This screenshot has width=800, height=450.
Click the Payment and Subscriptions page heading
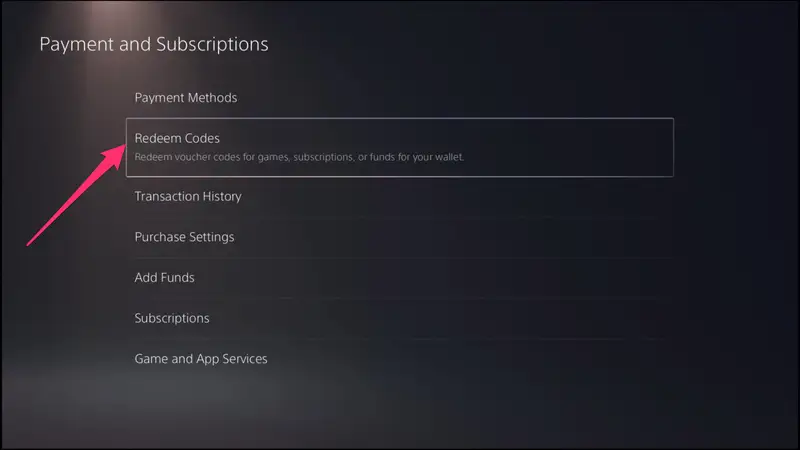pos(154,44)
